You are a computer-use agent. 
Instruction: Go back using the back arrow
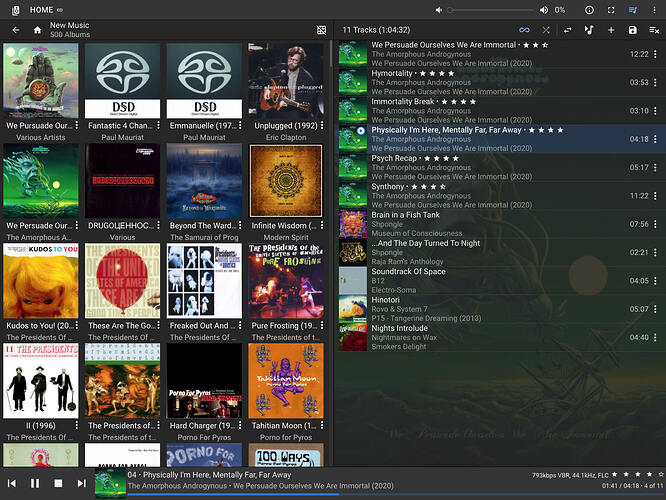[16, 30]
